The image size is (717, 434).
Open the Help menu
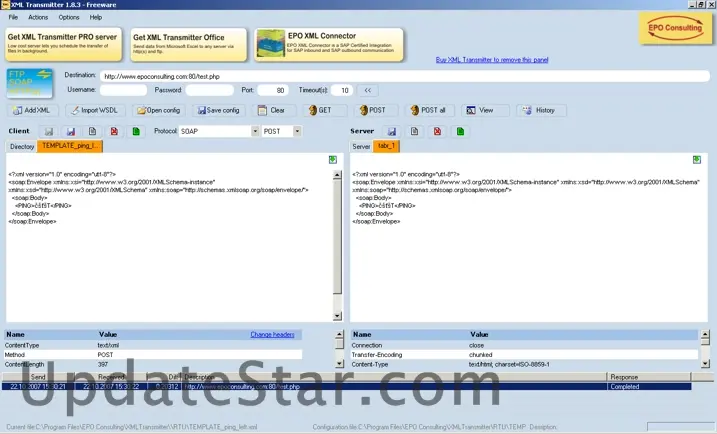[x=96, y=17]
